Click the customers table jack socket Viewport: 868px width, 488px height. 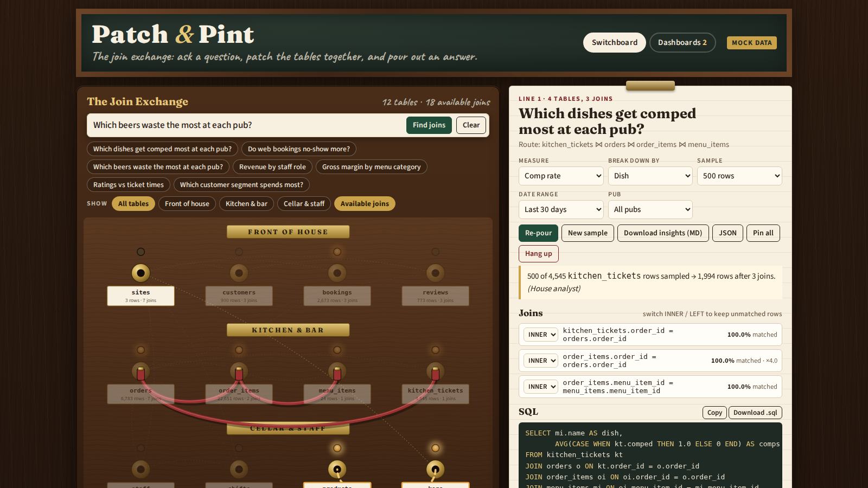coord(239,273)
